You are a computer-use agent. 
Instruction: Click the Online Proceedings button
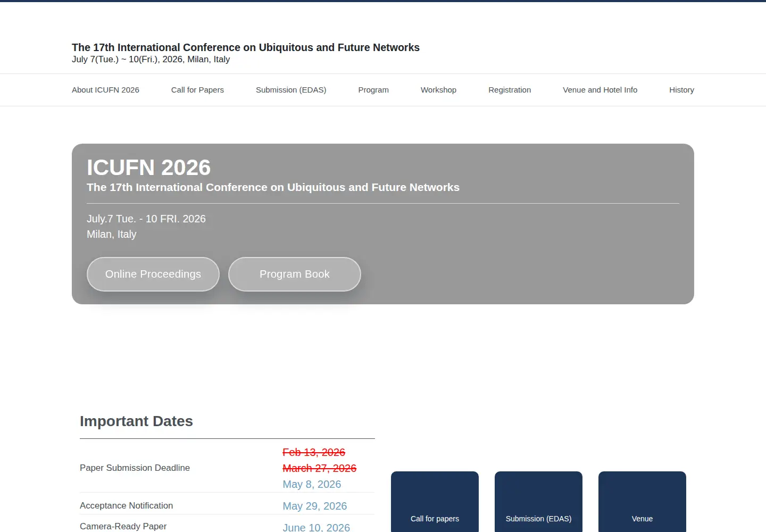click(x=153, y=274)
